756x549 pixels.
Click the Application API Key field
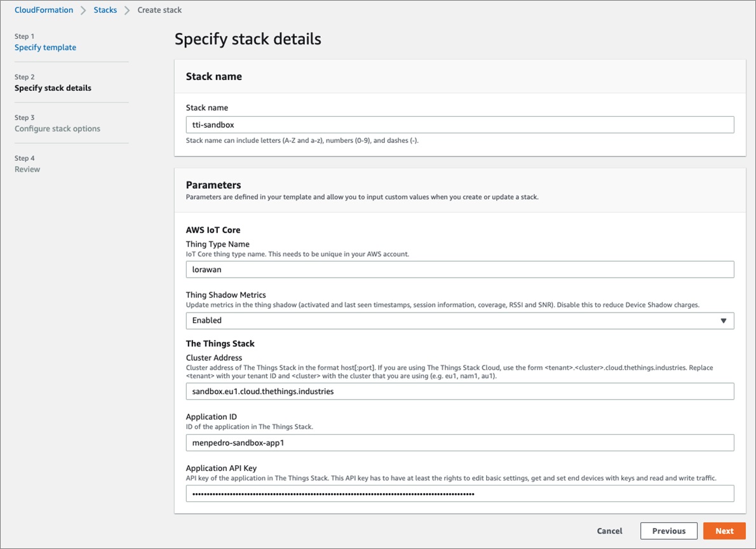[460, 494]
